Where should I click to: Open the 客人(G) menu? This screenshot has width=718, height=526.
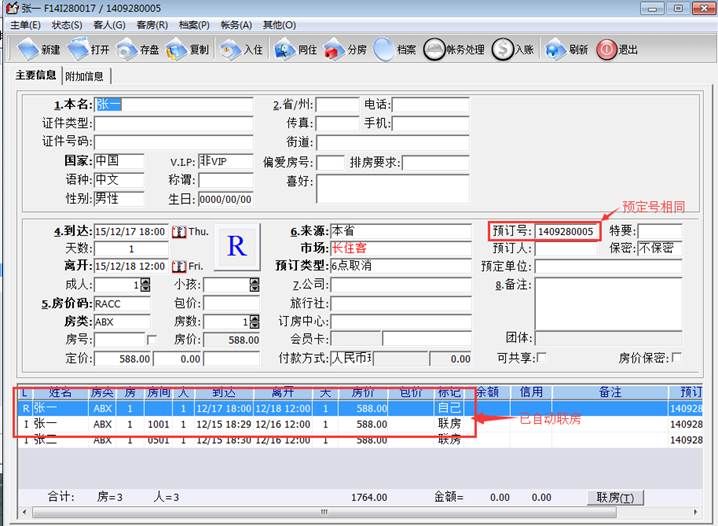tap(109, 25)
